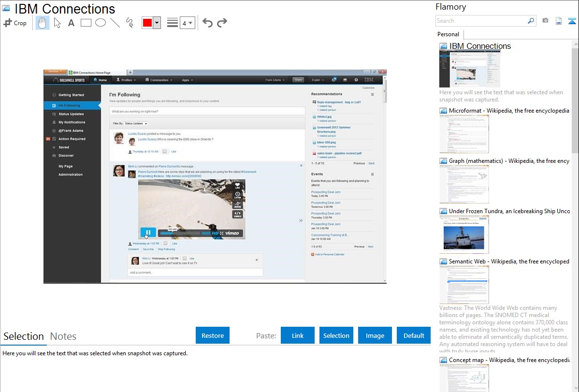
Task: Redo the last undone edit
Action: coord(222,23)
